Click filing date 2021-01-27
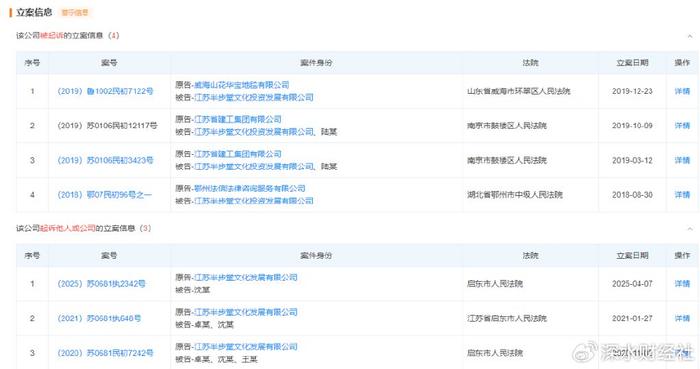Image resolution: width=700 pixels, height=369 pixels. point(632,318)
